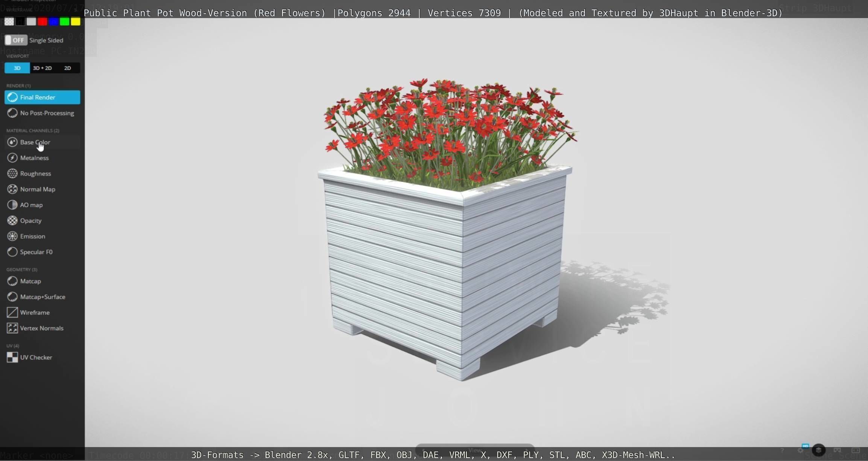Toggle the Model Inspector layers icon
Screen dimensions: 868x461
[819, 450]
